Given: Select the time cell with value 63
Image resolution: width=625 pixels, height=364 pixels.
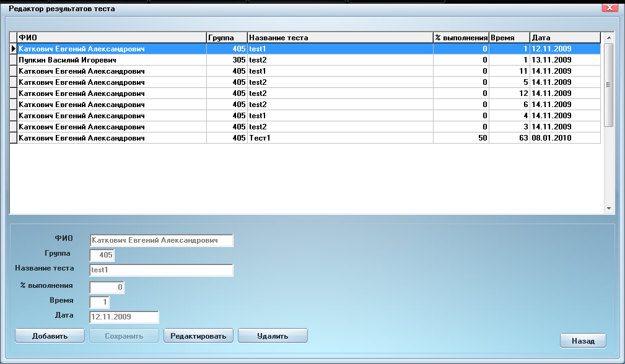Looking at the screenshot, I should tap(509, 138).
